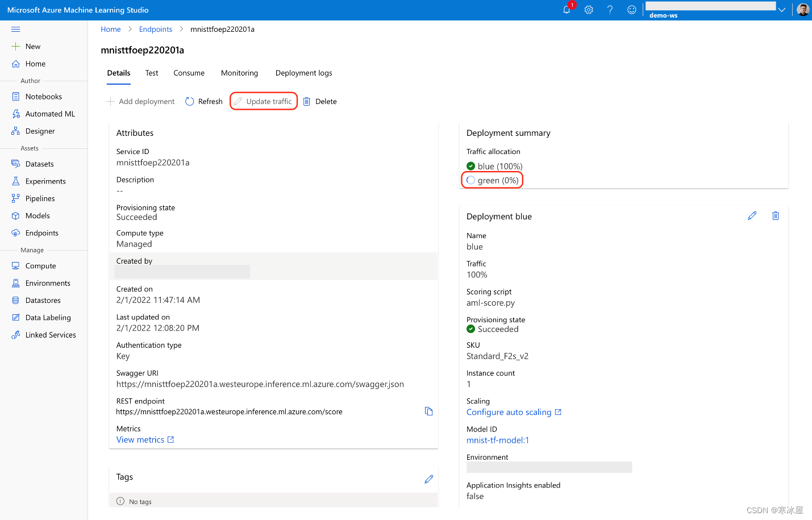Edit tags with pencil icon
Image resolution: width=812 pixels, height=520 pixels.
point(429,479)
